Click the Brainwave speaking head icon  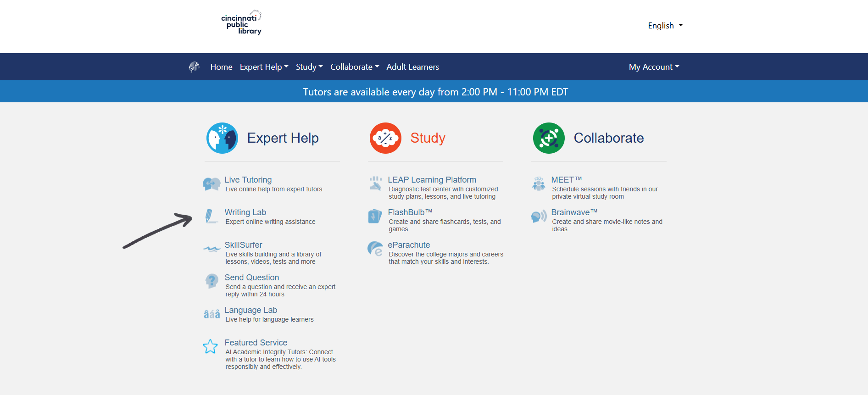point(539,216)
